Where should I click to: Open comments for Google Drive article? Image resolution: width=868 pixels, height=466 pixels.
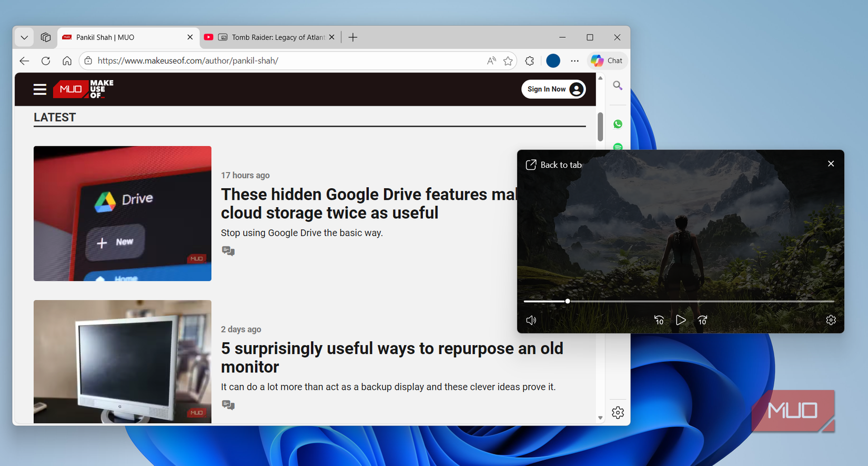[228, 251]
